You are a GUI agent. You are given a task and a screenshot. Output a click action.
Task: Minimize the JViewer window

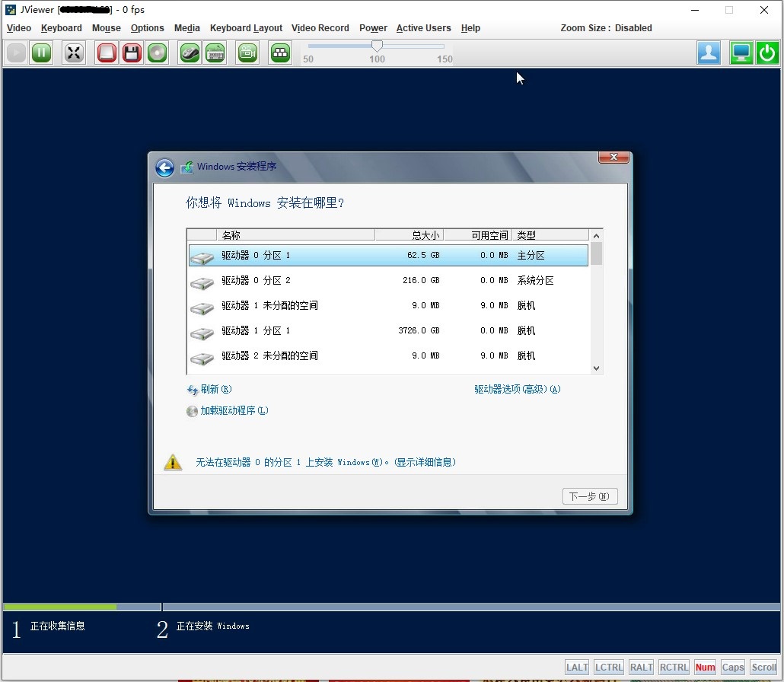695,10
